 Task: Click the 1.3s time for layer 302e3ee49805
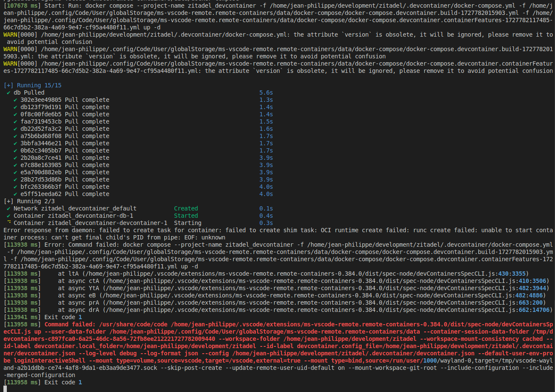click(x=266, y=100)
